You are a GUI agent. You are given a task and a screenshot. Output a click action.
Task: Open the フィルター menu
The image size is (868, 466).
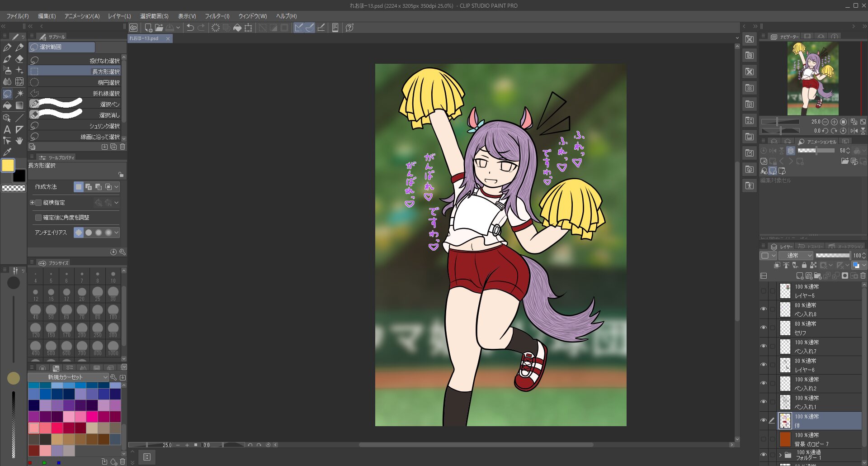click(217, 16)
